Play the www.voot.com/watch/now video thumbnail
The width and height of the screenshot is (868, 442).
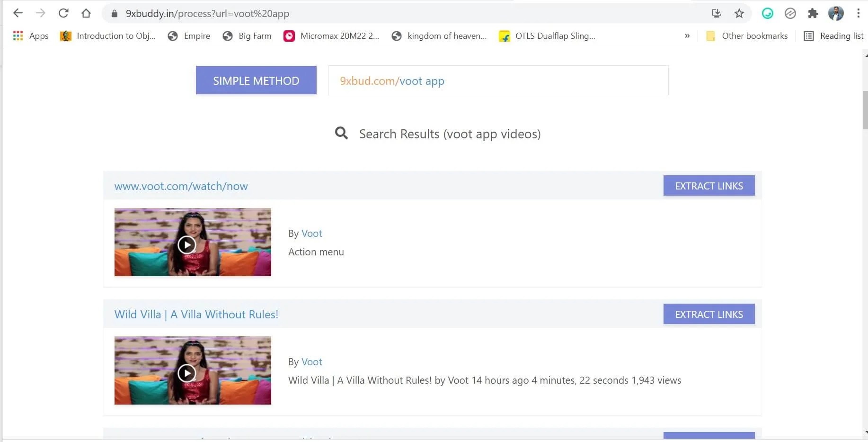tap(193, 242)
